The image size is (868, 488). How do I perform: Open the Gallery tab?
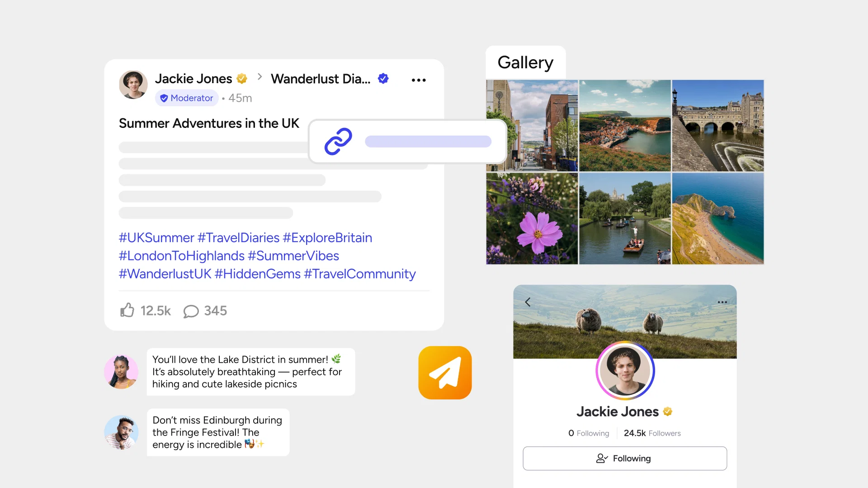pos(525,62)
